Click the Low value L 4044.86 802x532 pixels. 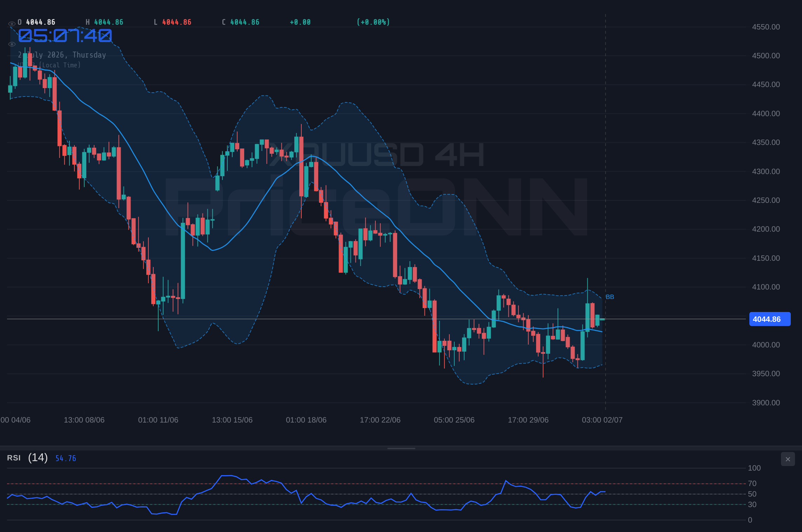[x=173, y=22]
